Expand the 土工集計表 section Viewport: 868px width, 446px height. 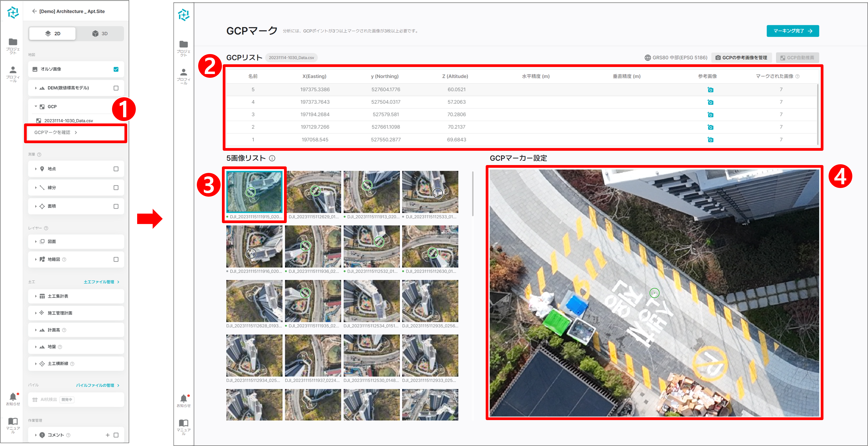tap(36, 296)
